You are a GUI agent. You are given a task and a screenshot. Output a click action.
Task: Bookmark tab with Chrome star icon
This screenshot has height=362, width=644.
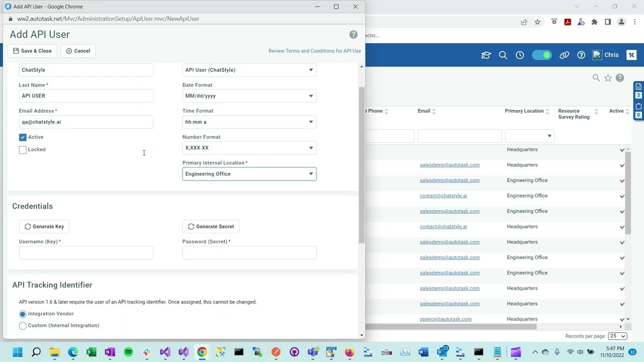point(537,22)
